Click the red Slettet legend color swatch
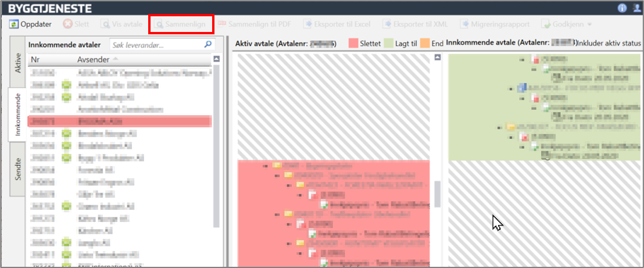 click(x=353, y=44)
